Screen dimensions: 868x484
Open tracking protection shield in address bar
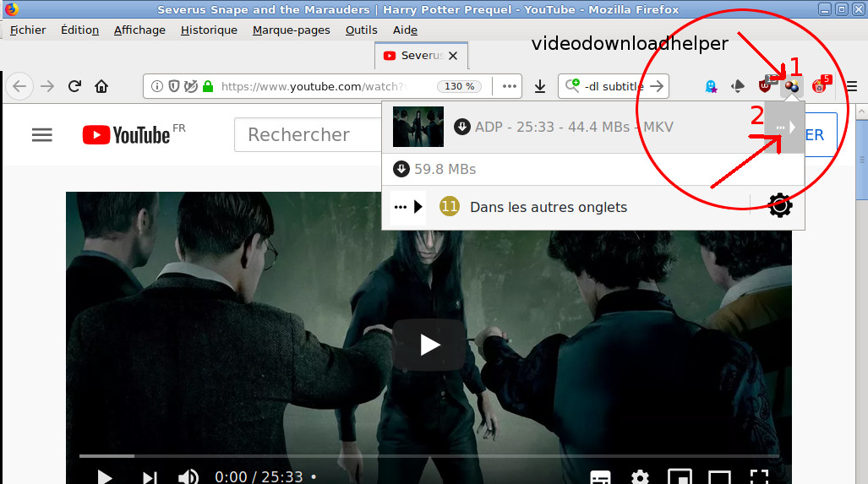click(x=174, y=86)
